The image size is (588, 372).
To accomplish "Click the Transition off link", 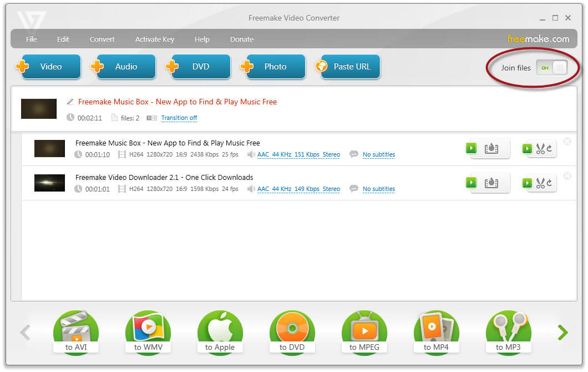I will [179, 118].
